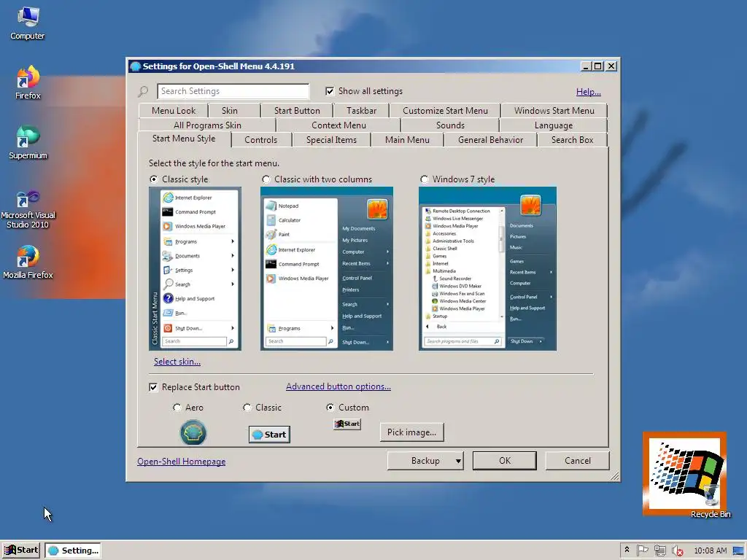Click the Custom Start button preview image
747x560 pixels.
tap(347, 424)
